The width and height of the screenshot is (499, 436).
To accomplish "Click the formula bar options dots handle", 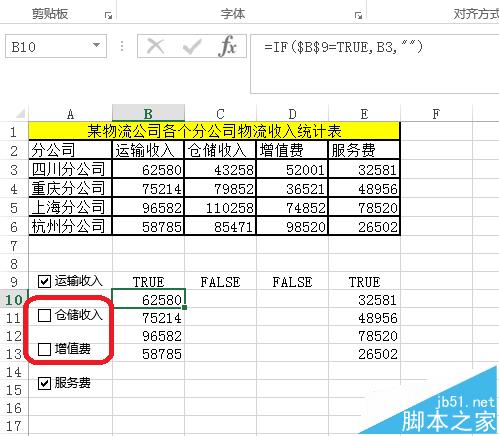I will (x=122, y=46).
